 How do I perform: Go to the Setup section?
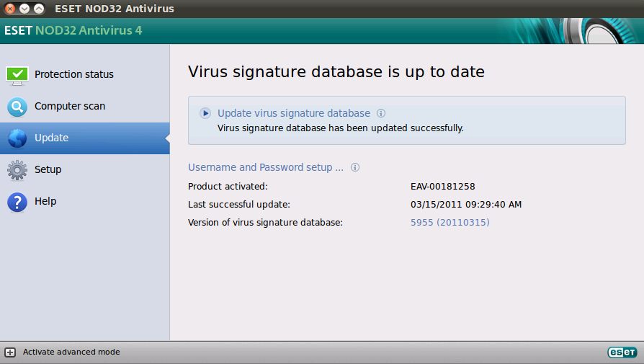coord(48,169)
